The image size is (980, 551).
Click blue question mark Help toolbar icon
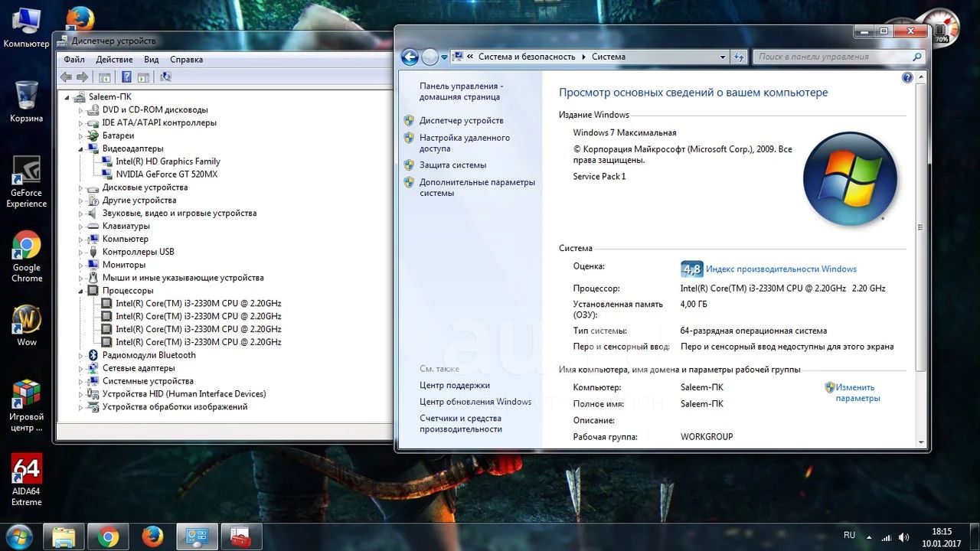(x=126, y=77)
